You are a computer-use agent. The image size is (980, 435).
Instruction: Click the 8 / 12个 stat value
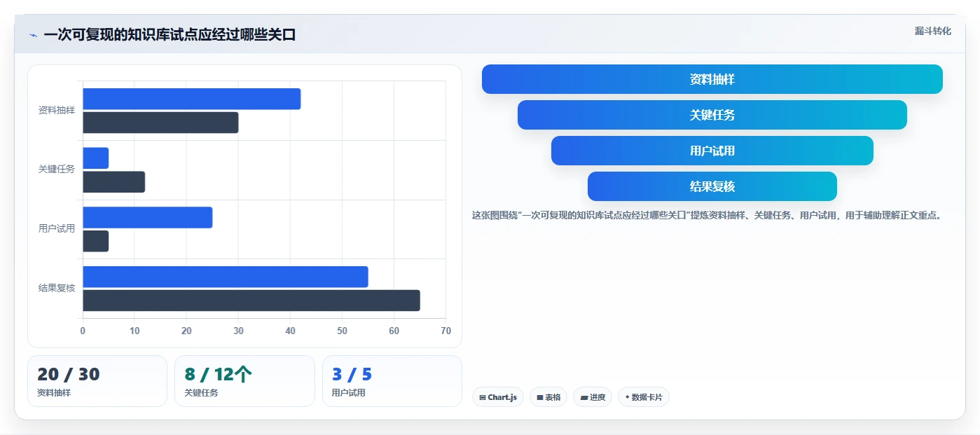(218, 375)
